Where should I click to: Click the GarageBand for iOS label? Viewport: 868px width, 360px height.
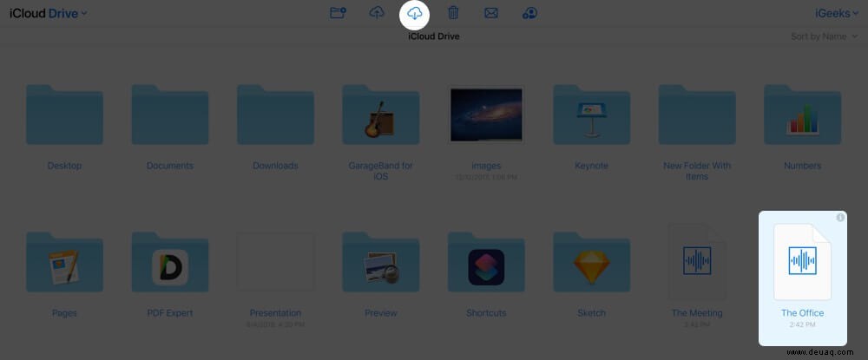381,172
